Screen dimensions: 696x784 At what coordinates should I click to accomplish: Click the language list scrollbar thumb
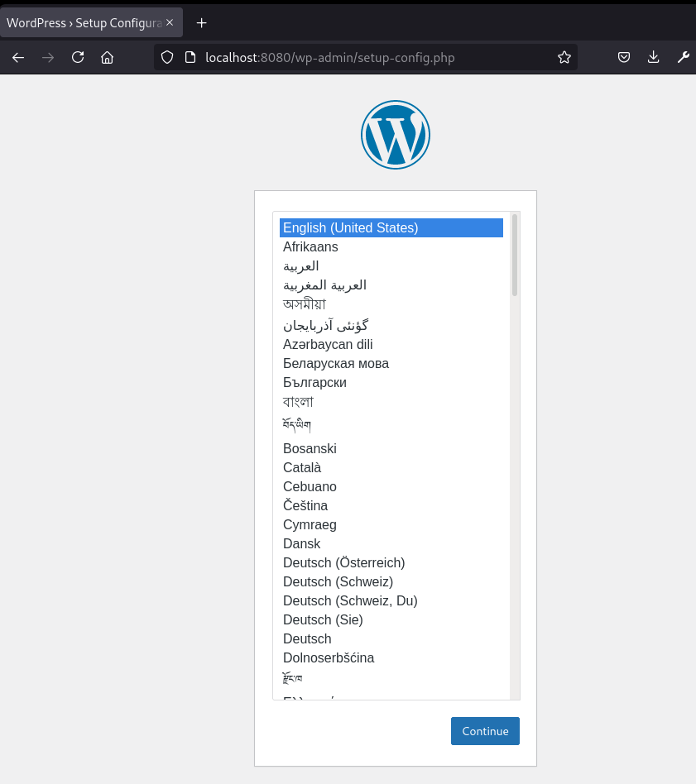515,255
